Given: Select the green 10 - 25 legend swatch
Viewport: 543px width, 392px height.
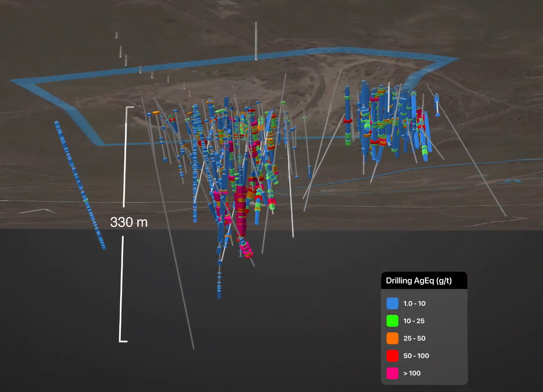Looking at the screenshot, I should (392, 321).
